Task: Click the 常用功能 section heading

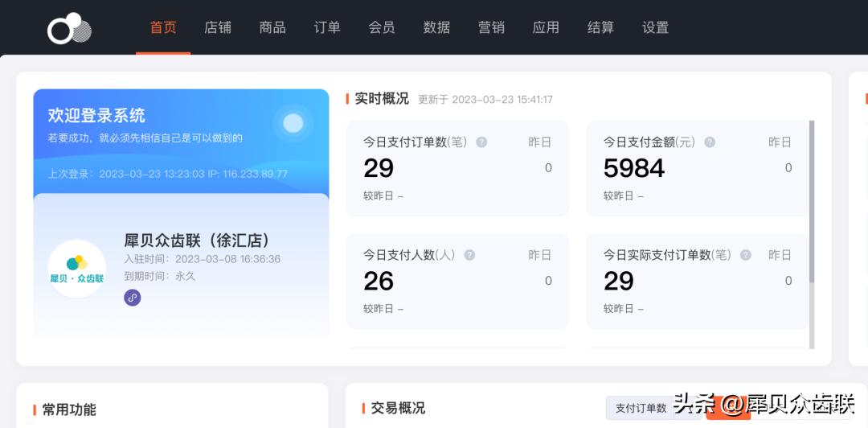Action: point(68,409)
